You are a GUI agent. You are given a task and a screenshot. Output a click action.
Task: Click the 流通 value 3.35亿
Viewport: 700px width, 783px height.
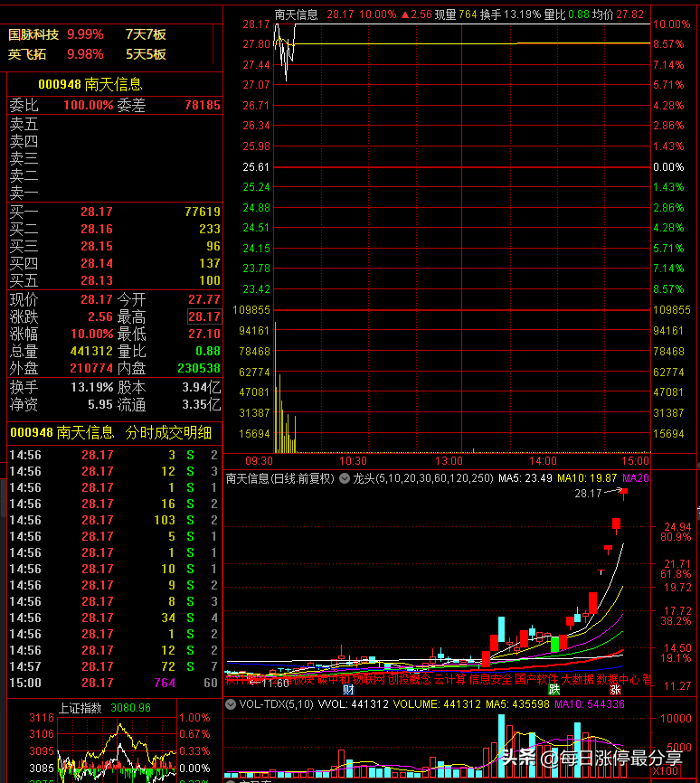pos(202,404)
